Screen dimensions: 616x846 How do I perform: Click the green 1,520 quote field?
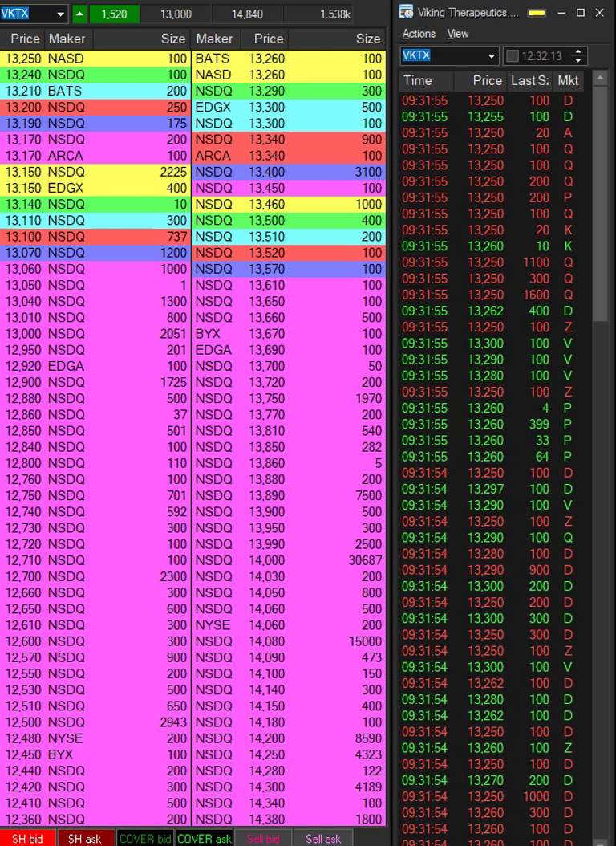(114, 14)
